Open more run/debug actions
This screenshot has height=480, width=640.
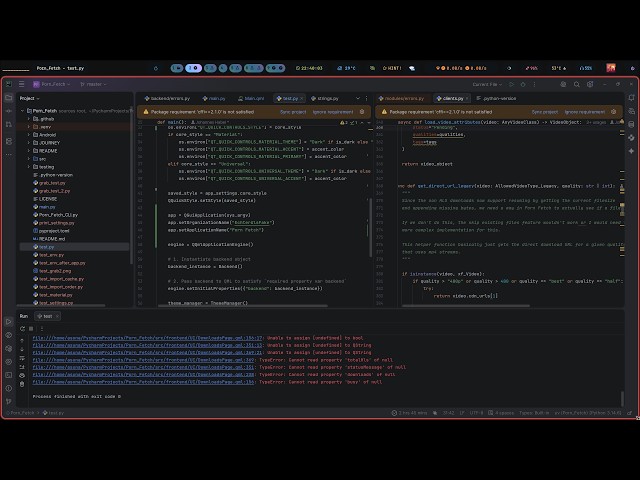534,84
